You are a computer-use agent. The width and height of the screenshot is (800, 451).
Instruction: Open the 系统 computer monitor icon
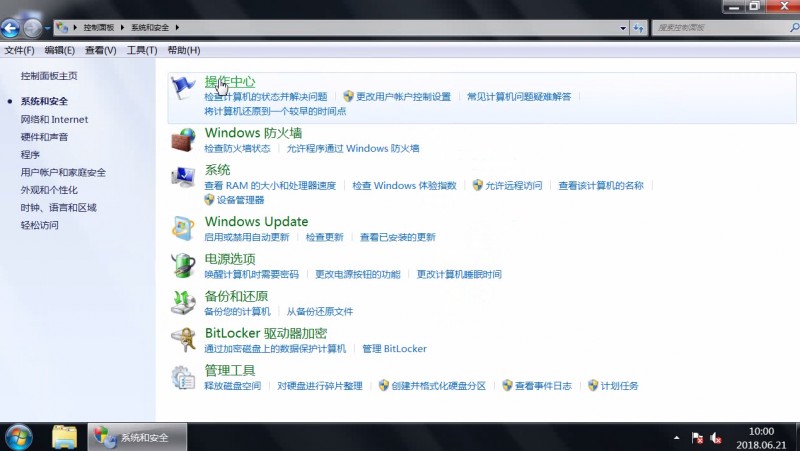coord(183,178)
